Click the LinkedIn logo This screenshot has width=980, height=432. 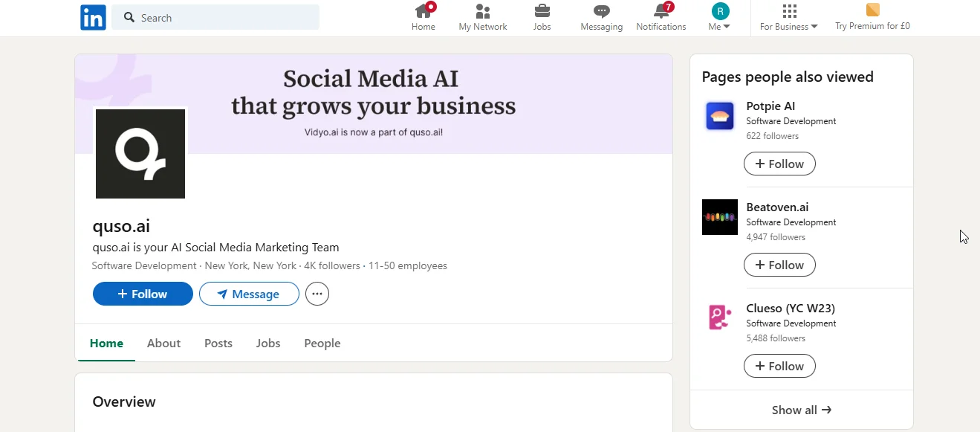pyautogui.click(x=92, y=17)
